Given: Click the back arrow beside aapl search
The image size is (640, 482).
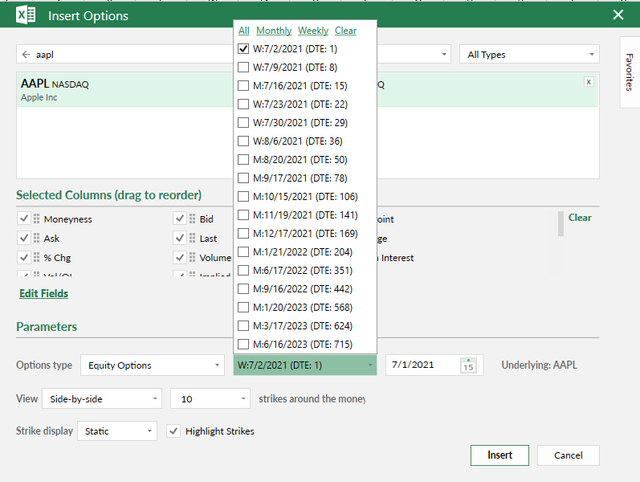Looking at the screenshot, I should point(26,54).
